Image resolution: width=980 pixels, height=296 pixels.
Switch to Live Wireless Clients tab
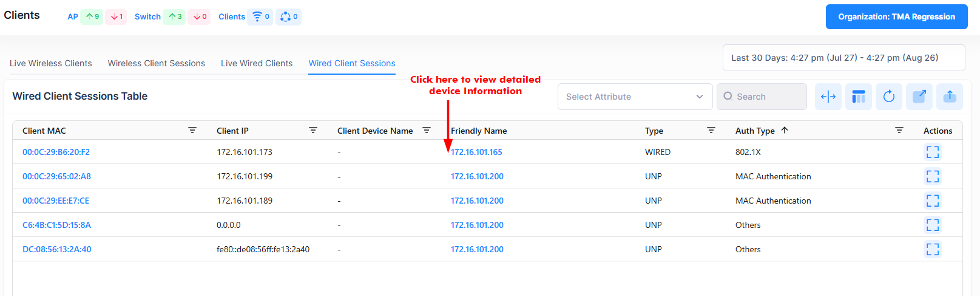pyautogui.click(x=51, y=63)
